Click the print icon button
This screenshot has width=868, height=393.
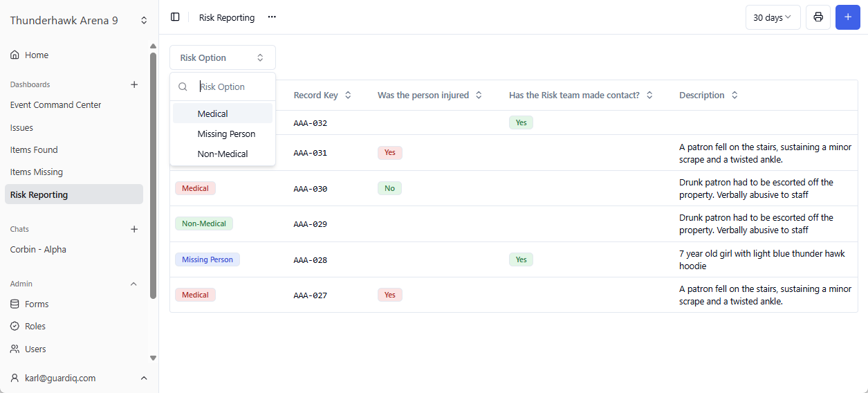[x=818, y=17]
